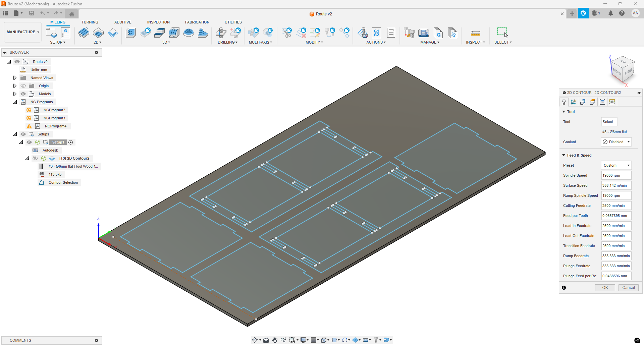The width and height of the screenshot is (644, 346).
Task: Toggle visibility eye of Origin
Action: click(x=23, y=86)
